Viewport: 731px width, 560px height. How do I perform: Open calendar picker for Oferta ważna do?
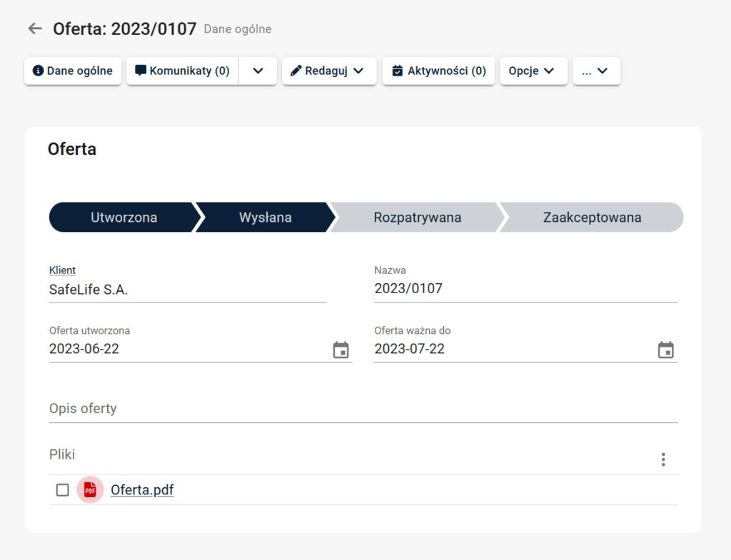click(x=665, y=350)
